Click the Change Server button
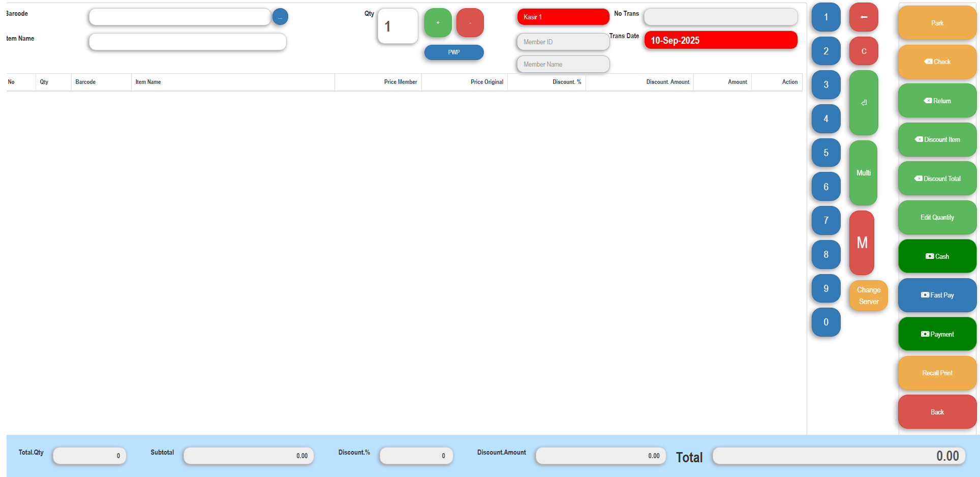Image resolution: width=980 pixels, height=477 pixels. tap(868, 295)
